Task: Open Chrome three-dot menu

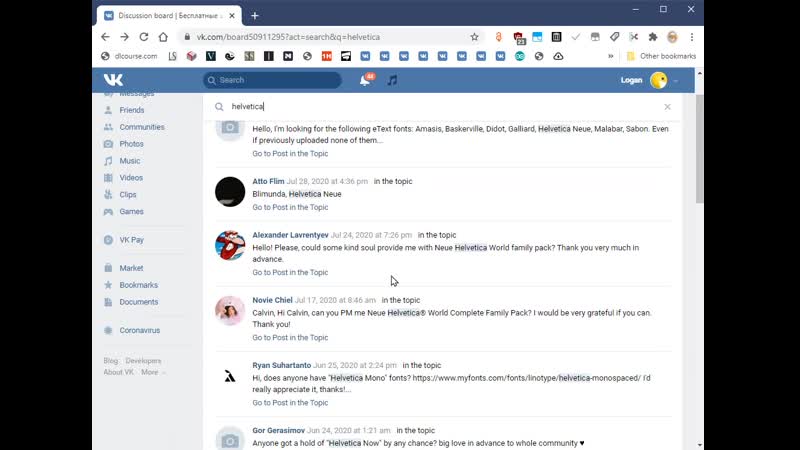Action: point(692,37)
